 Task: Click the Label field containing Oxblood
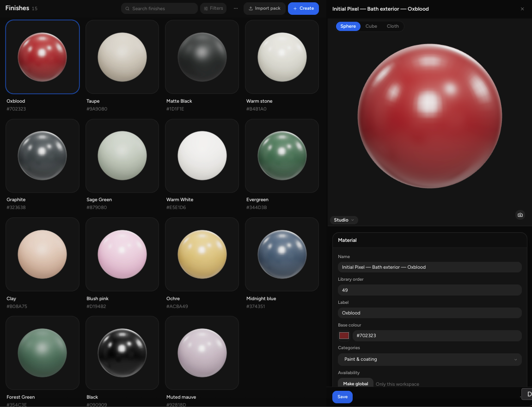pyautogui.click(x=429, y=313)
